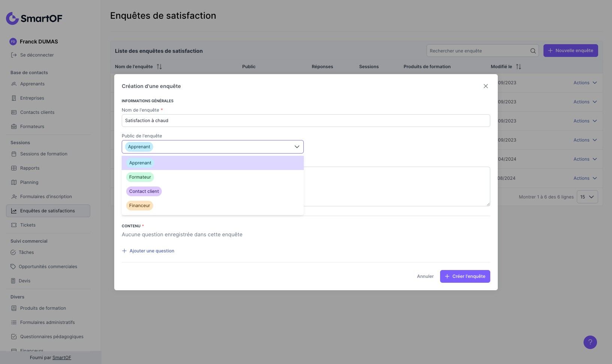The width and height of the screenshot is (612, 364).
Task: Click the SmartOF logo icon
Action: click(x=12, y=18)
